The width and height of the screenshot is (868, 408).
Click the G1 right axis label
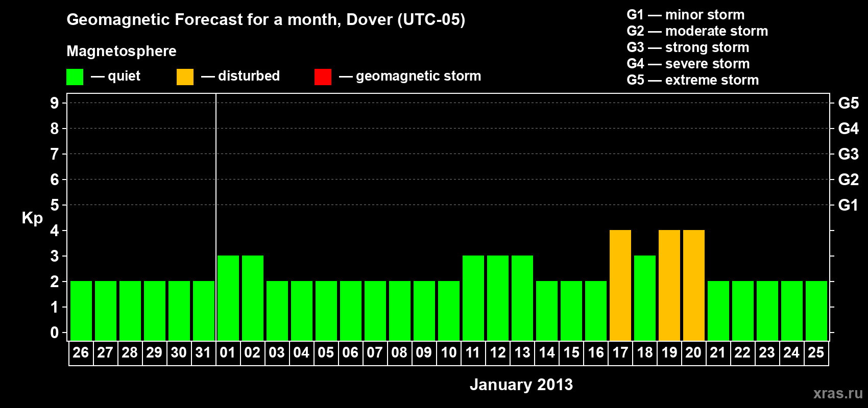[849, 205]
